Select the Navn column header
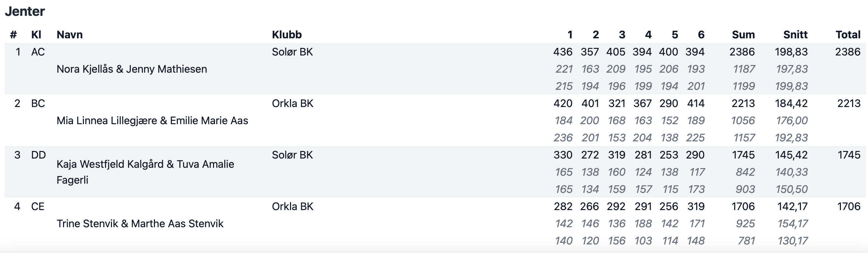 pos(69,34)
